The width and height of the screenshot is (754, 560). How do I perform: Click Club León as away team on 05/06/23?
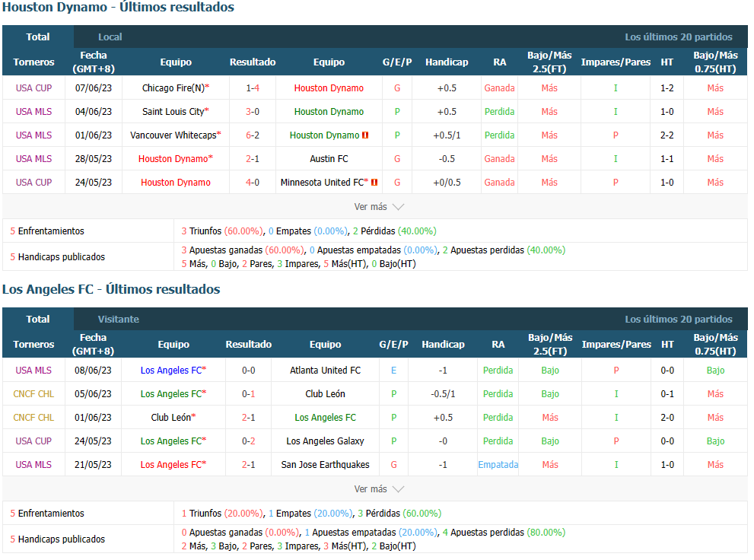pyautogui.click(x=325, y=393)
